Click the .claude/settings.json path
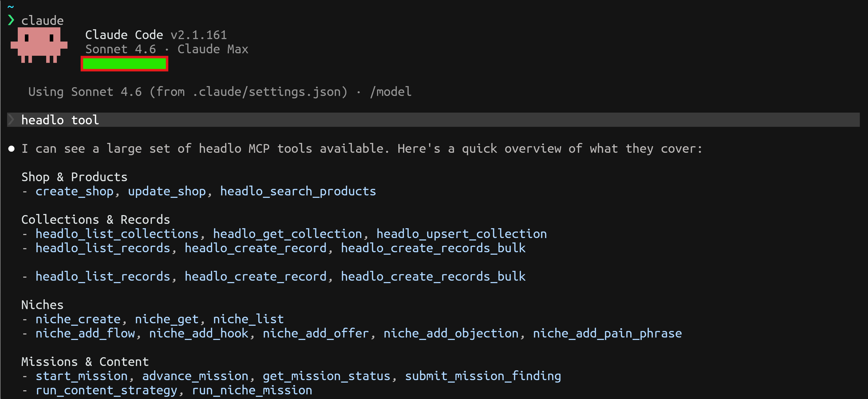This screenshot has width=868, height=399. (266, 92)
